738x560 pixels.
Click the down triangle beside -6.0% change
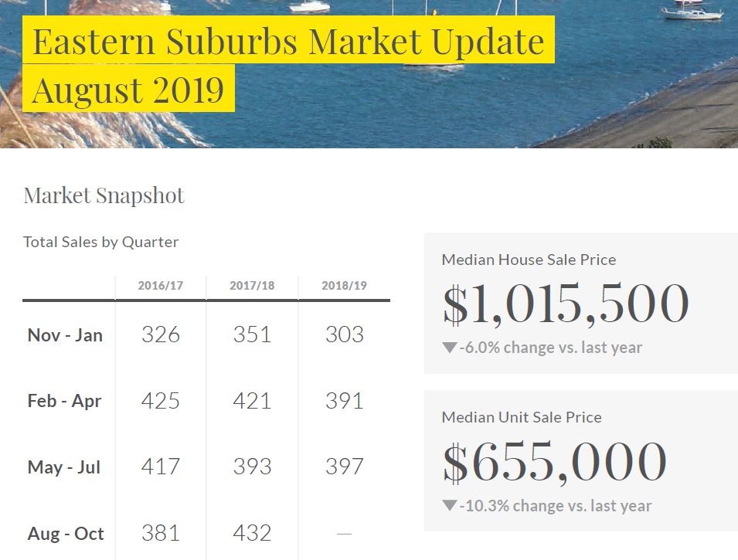coord(450,348)
